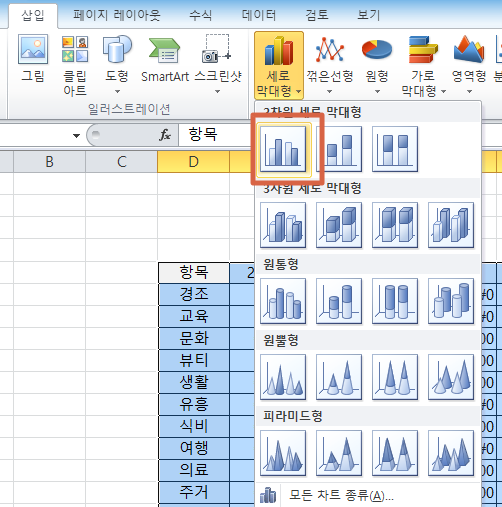The height and width of the screenshot is (507, 502).
Task: Open the 꺾은선형 line chart menu
Action: pos(330,64)
